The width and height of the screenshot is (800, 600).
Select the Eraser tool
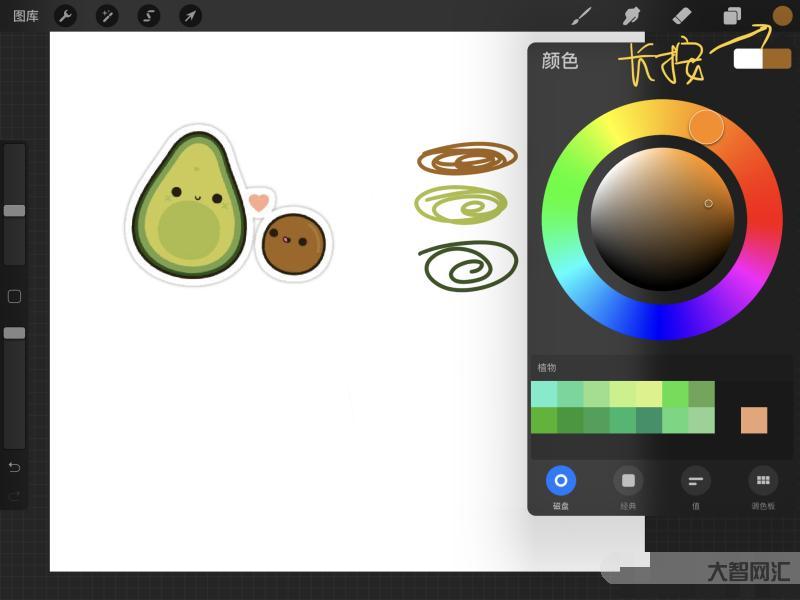tap(682, 16)
